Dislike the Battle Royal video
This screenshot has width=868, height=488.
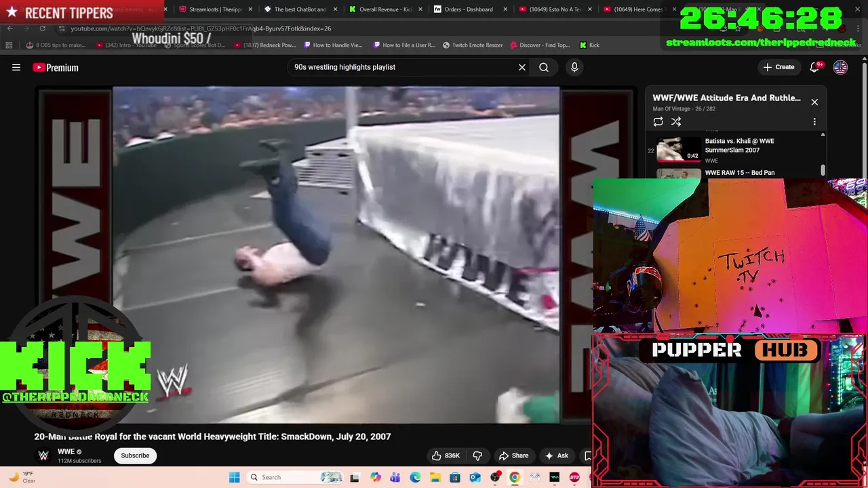point(477,455)
